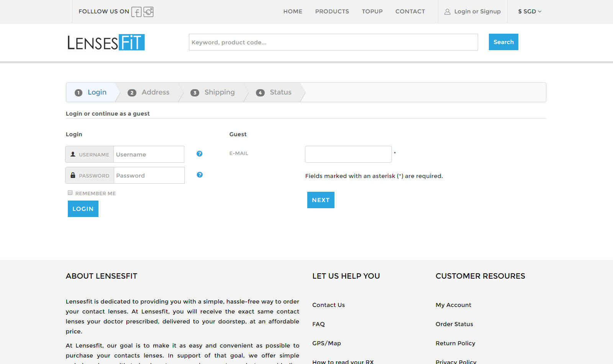The height and width of the screenshot is (364, 613).
Task: Open the Order Status footer link
Action: [454, 324]
